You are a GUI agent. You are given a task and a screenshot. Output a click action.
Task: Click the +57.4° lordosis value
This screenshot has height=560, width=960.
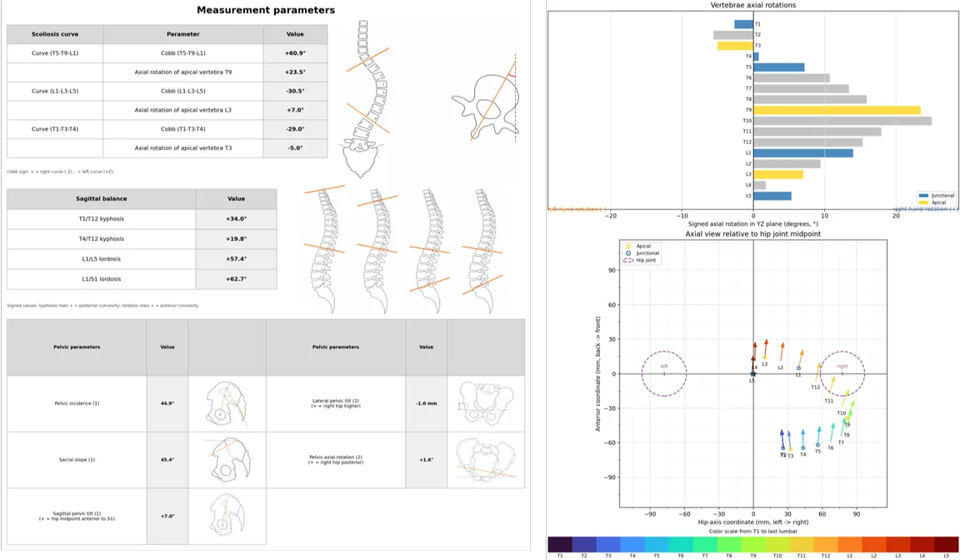[237, 259]
